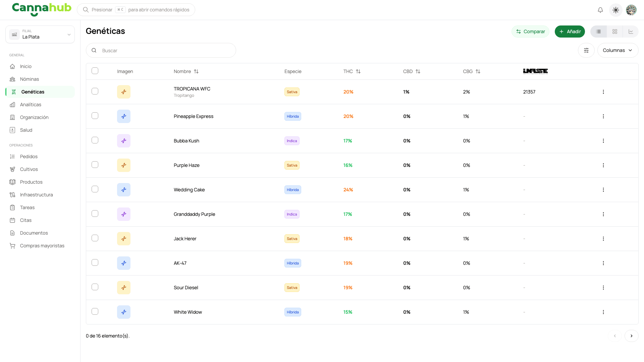
Task: Open row actions for Purple Haze
Action: pyautogui.click(x=603, y=165)
